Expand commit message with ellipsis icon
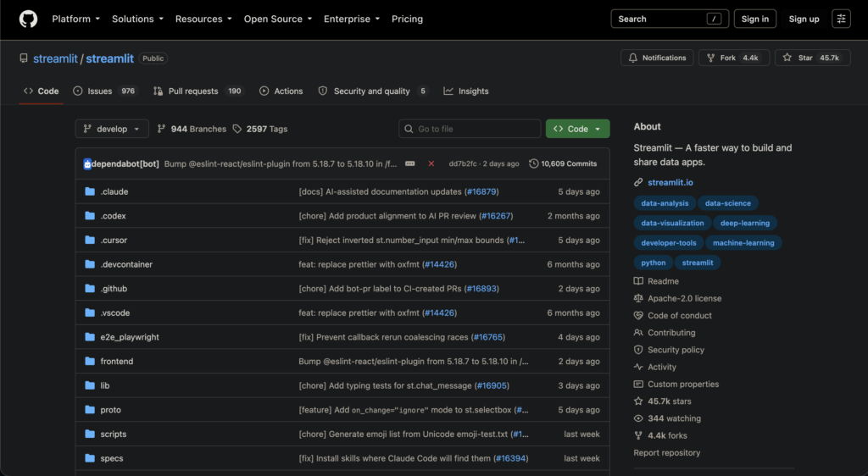 (x=409, y=163)
